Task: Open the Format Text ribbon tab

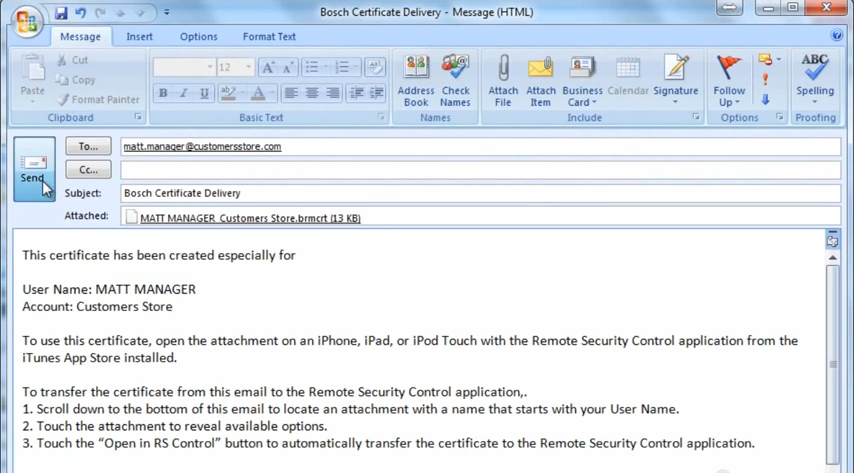Action: click(269, 37)
